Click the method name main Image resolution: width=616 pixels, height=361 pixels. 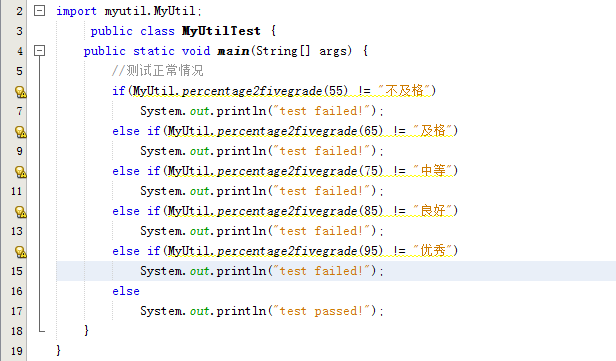(233, 51)
